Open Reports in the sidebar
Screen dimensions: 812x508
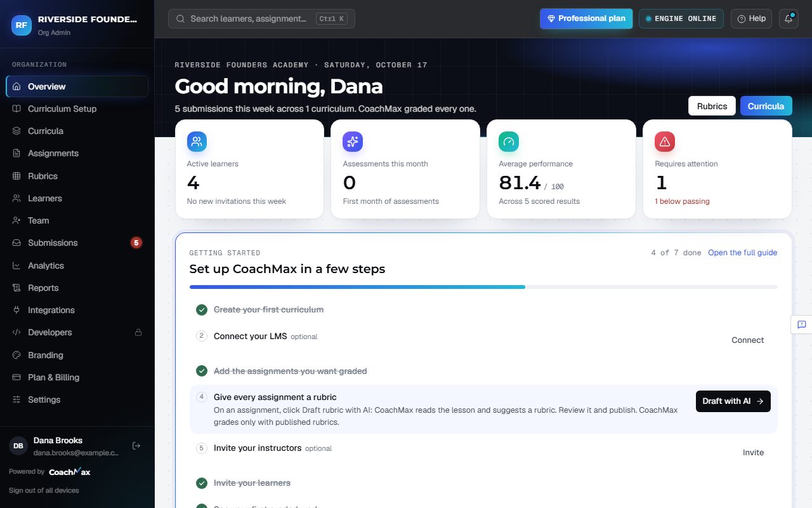pos(77,288)
